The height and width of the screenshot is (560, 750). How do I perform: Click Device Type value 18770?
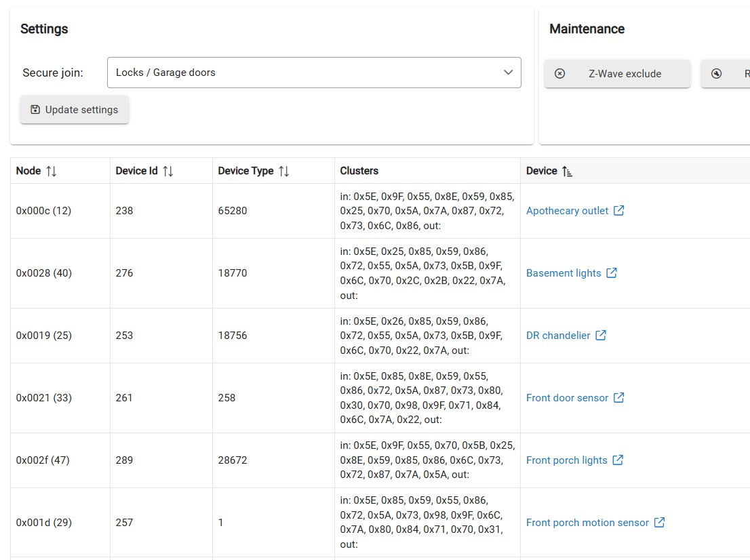[x=233, y=273]
